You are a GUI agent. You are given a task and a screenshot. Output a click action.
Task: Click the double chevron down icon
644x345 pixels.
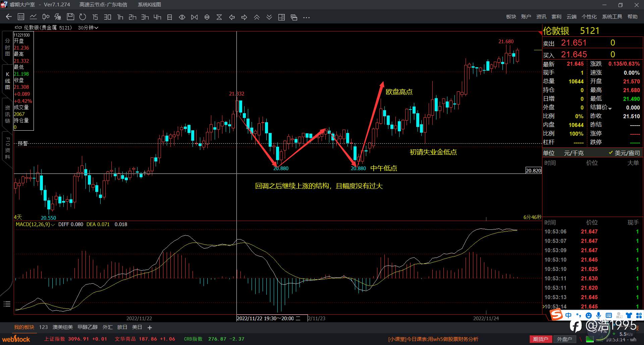pos(269,17)
